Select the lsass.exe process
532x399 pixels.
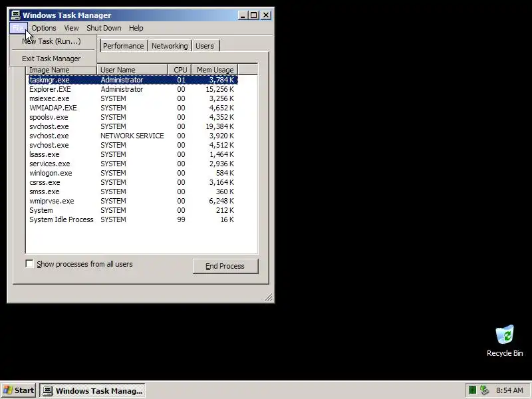point(133,154)
